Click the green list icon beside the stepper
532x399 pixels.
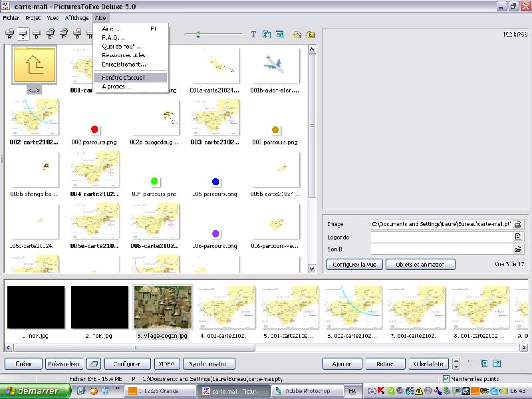coord(484,364)
